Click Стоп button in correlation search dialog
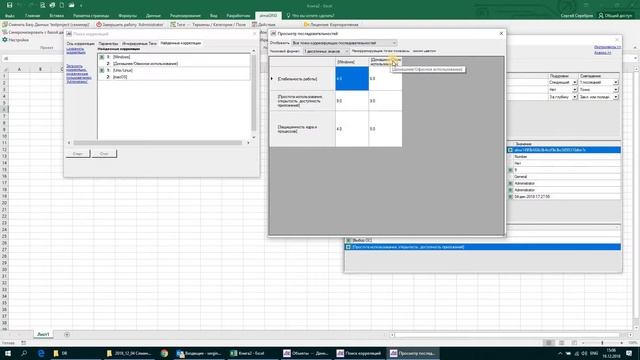The image size is (640, 360). [104, 153]
